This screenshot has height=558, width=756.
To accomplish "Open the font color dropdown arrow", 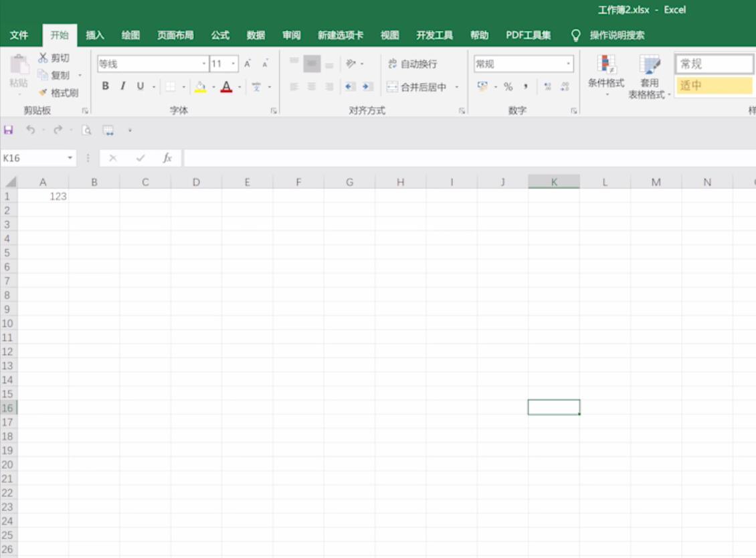I will (240, 87).
